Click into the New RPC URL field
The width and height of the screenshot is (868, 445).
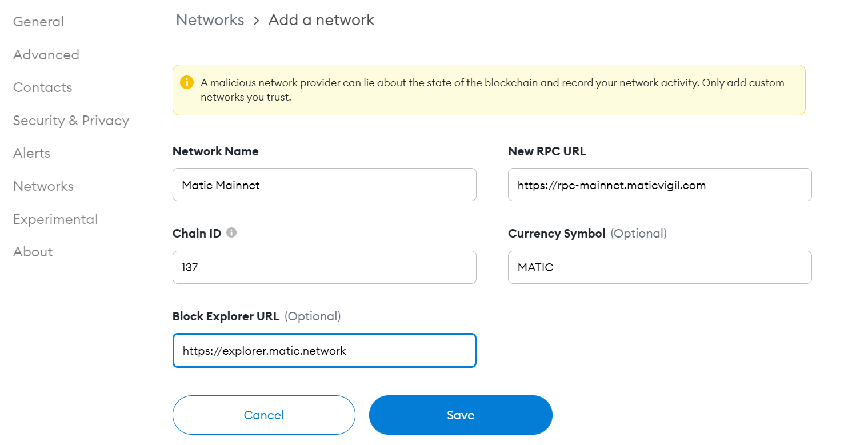click(x=659, y=185)
